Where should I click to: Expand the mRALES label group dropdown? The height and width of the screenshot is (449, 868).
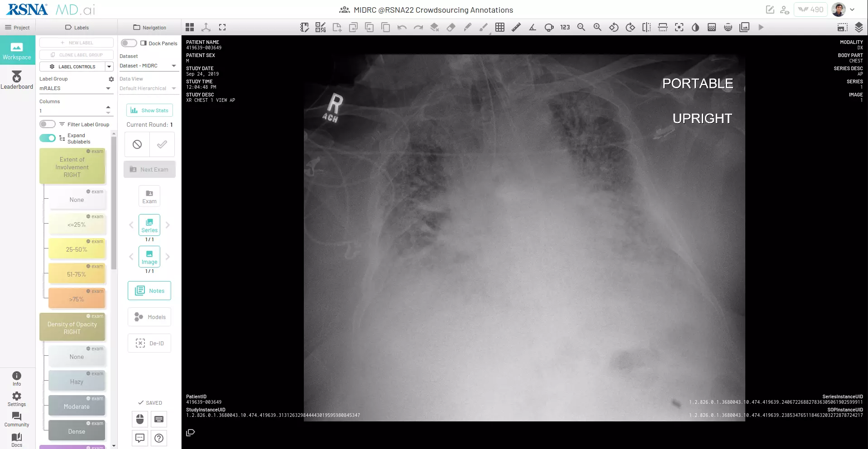click(x=75, y=89)
